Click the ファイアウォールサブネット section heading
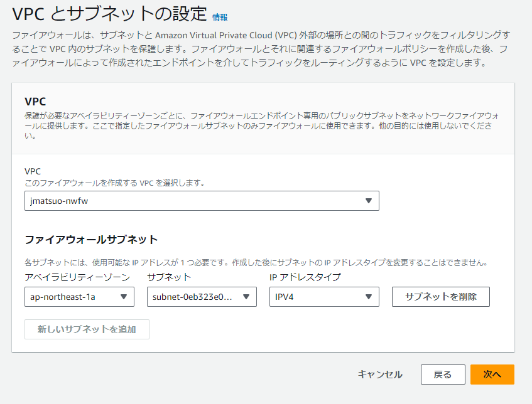The height and width of the screenshot is (404, 532). 91,240
